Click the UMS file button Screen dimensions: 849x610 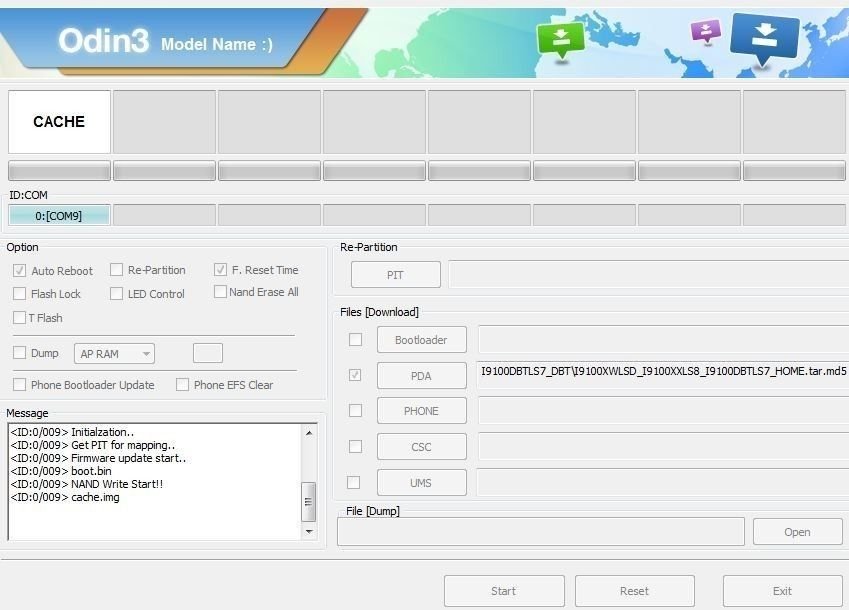(421, 482)
